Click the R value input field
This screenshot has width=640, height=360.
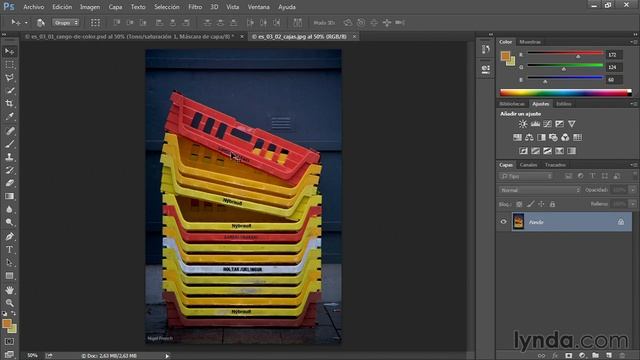coord(614,55)
